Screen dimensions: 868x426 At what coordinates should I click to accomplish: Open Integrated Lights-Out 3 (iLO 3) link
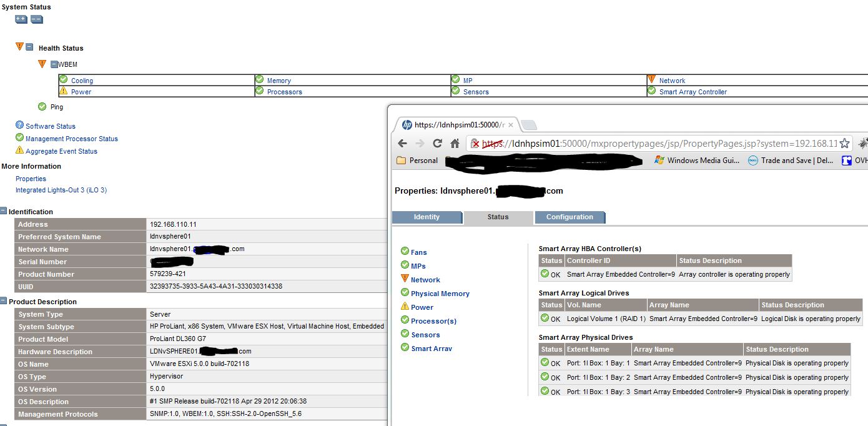click(61, 190)
